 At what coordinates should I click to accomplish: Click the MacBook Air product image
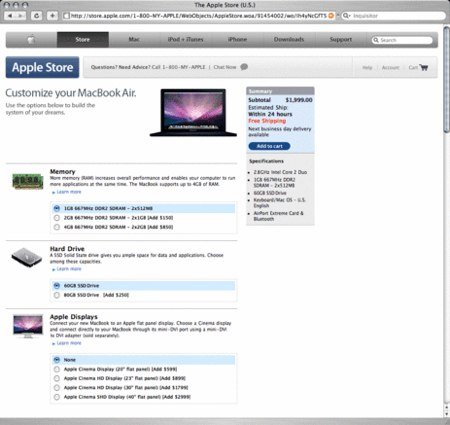193,112
